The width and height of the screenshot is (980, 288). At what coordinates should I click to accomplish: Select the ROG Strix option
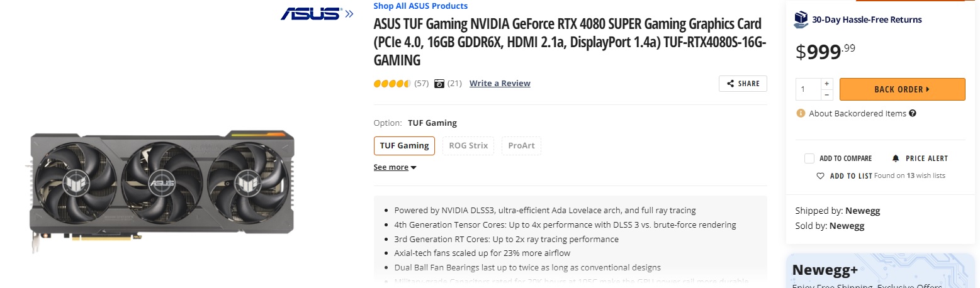point(468,146)
